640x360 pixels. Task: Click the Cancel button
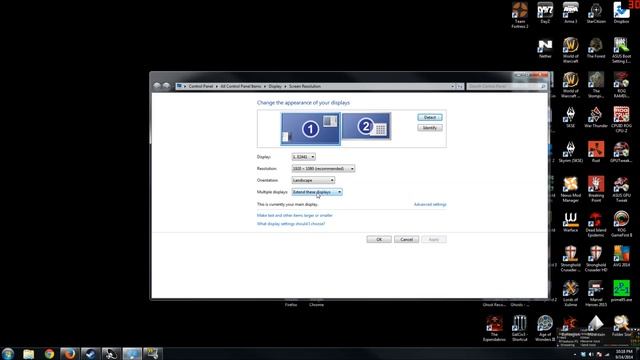coord(406,240)
